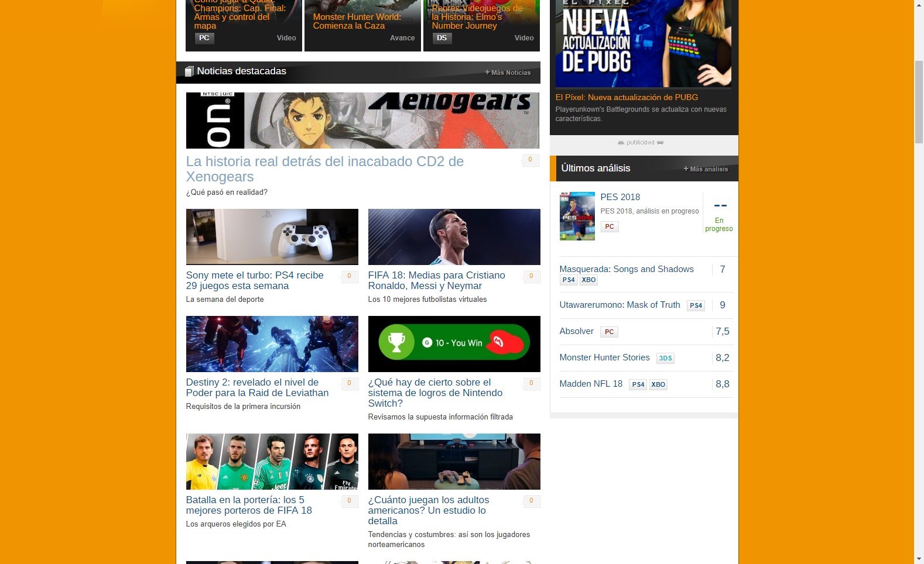Click PC tag on Quake Champions card
Screen dimensions: 924x564
[x=204, y=38]
